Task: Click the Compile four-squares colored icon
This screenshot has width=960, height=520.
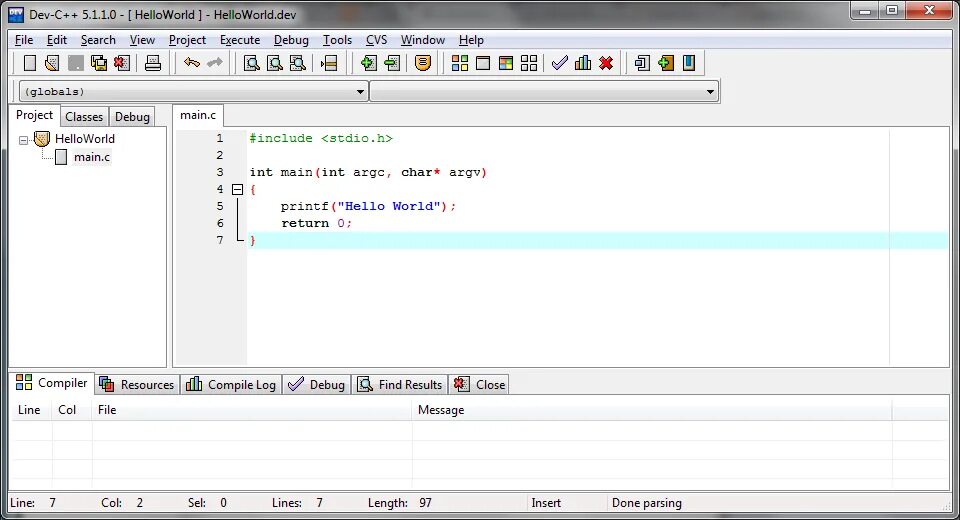Action: click(x=460, y=63)
